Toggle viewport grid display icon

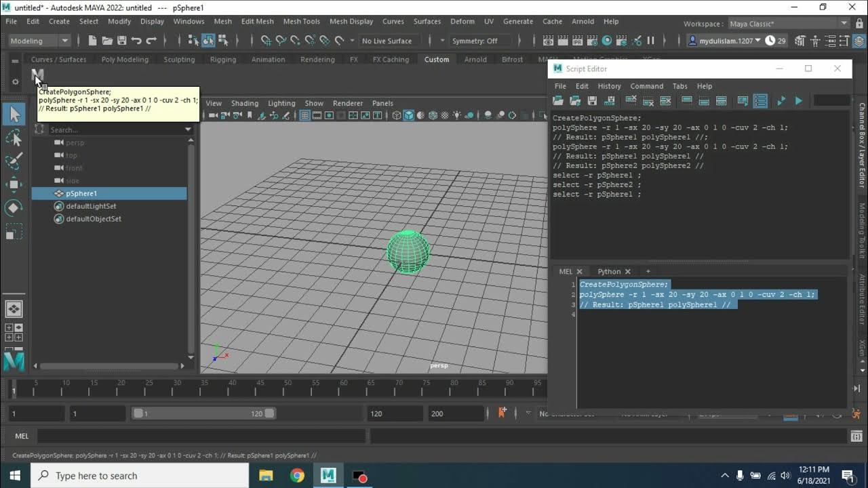click(305, 115)
